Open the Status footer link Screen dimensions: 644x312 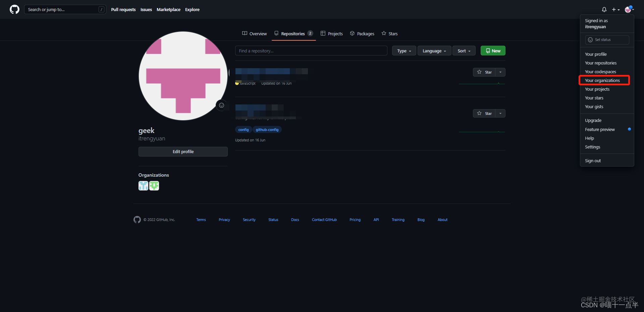(273, 220)
